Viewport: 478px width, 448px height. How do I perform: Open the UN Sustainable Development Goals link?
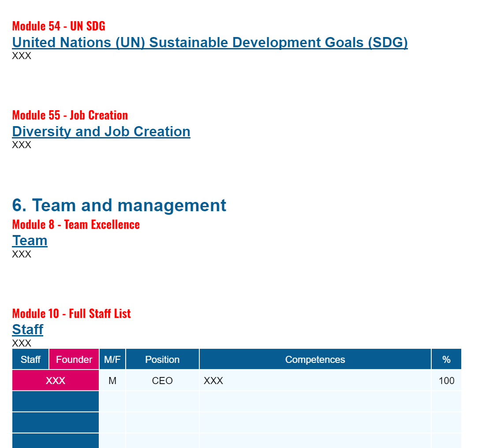[x=210, y=42]
